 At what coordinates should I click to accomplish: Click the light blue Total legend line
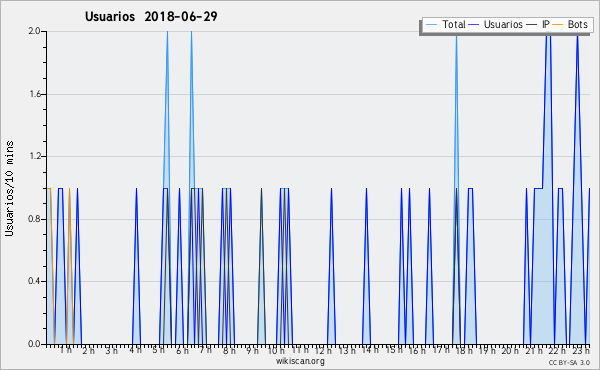pos(432,25)
